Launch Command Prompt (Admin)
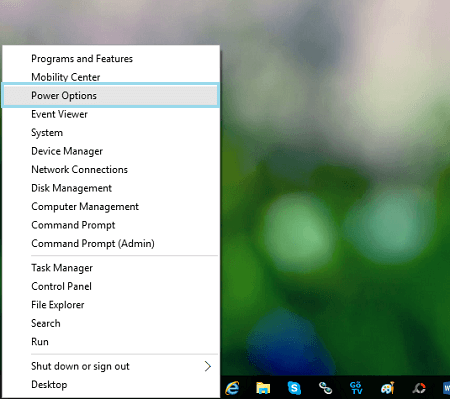This screenshot has width=450, height=399. tap(111, 244)
